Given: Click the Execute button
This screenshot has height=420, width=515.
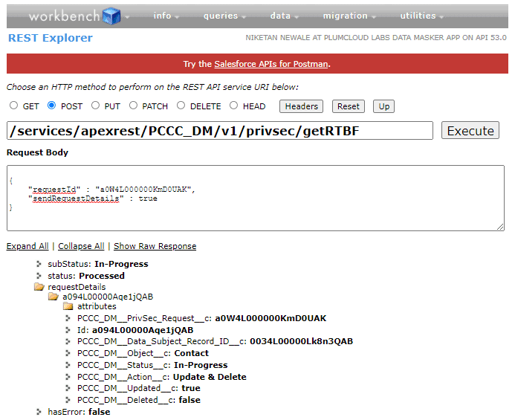Looking at the screenshot, I should pyautogui.click(x=470, y=131).
